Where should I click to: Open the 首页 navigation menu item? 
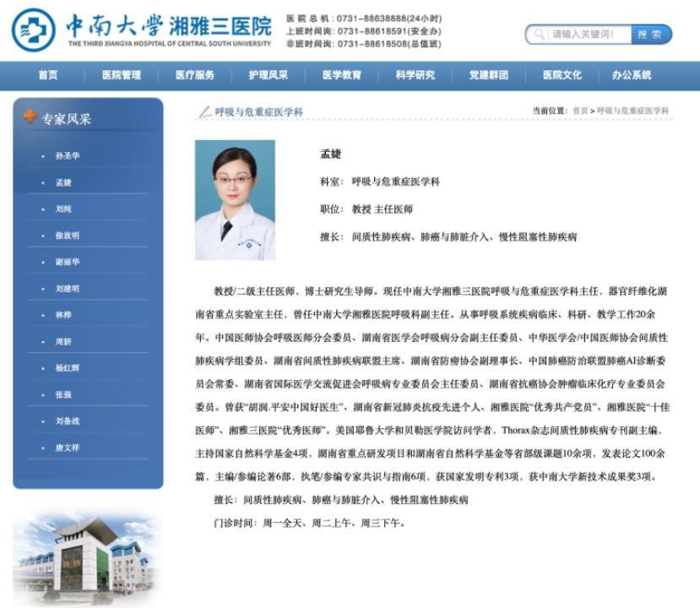click(x=48, y=75)
